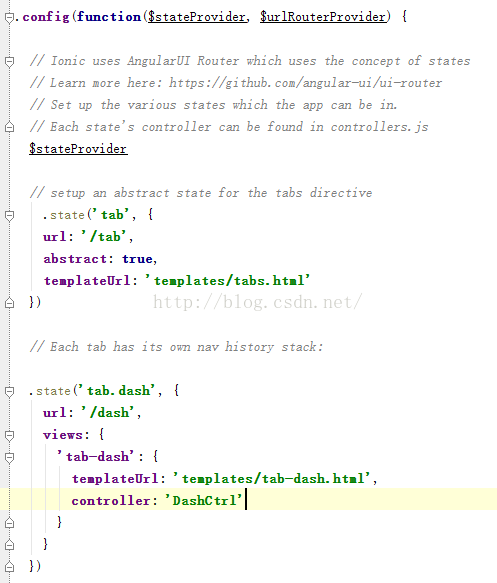The height and width of the screenshot is (583, 497).
Task: Click 'templateUrl' in the tab state block
Action: coord(87,280)
